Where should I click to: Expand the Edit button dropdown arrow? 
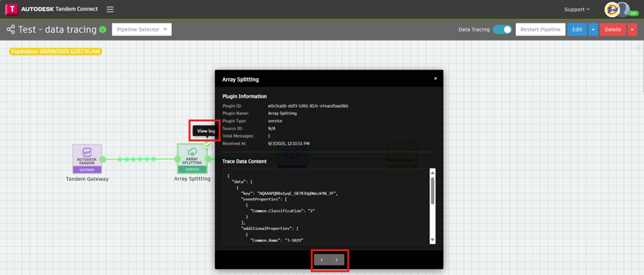click(593, 30)
